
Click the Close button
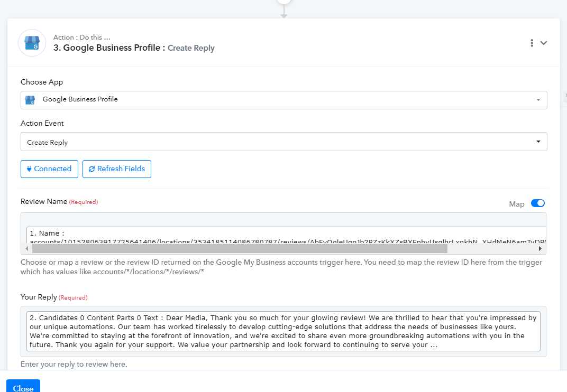pos(23,387)
